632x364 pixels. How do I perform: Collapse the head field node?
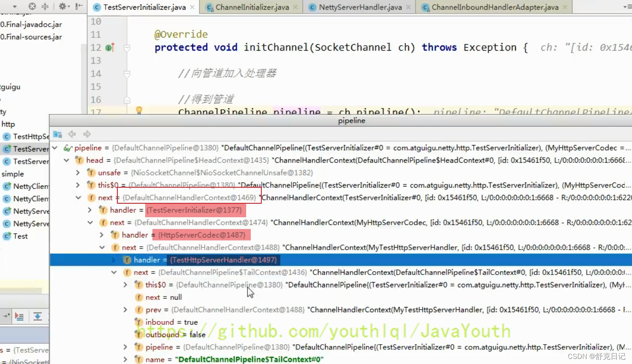click(x=66, y=160)
